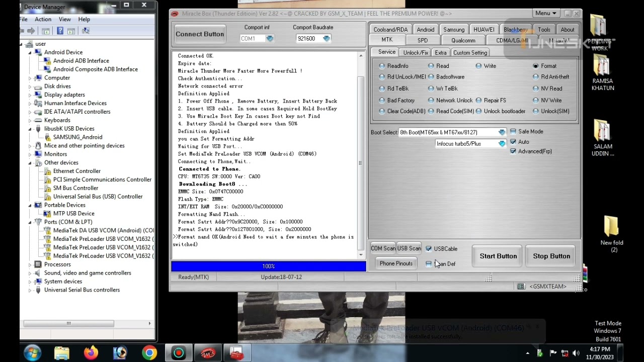Open the SALAM UDDIN desktop folder

(x=603, y=138)
